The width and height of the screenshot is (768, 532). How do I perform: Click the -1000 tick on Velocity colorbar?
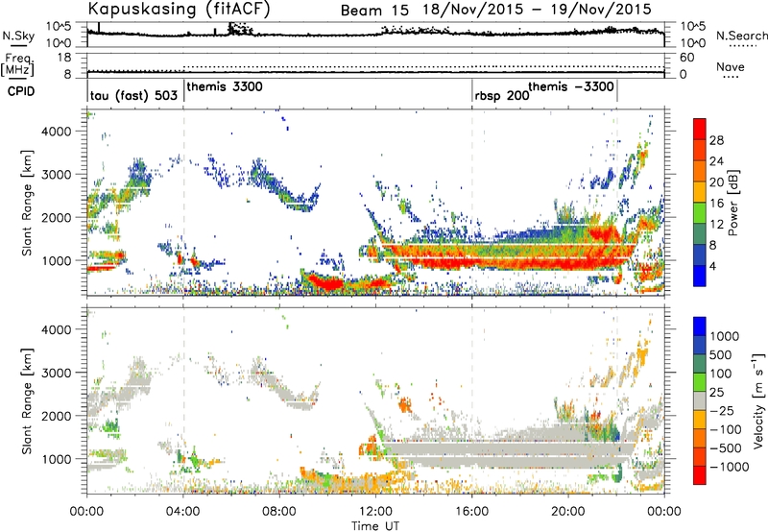730,467
